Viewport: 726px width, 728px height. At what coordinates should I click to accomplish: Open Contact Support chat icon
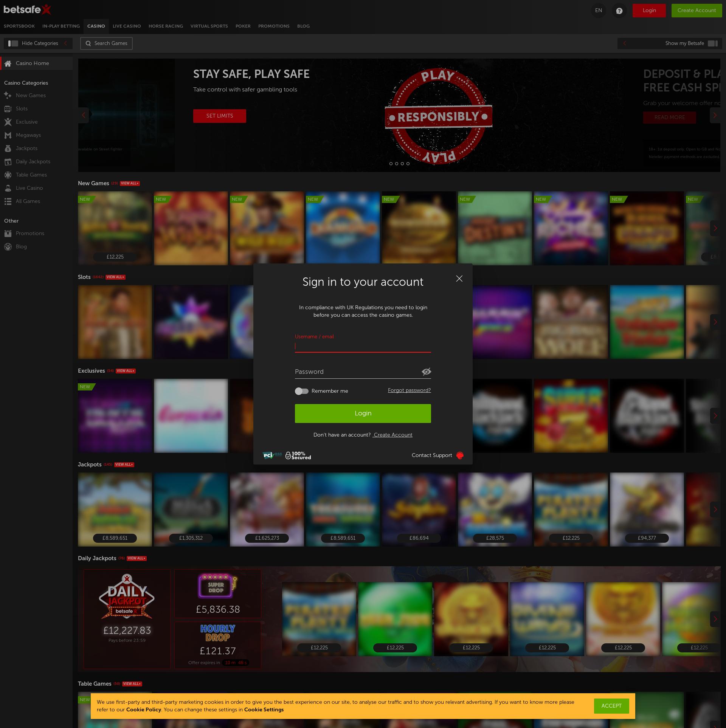click(x=460, y=455)
